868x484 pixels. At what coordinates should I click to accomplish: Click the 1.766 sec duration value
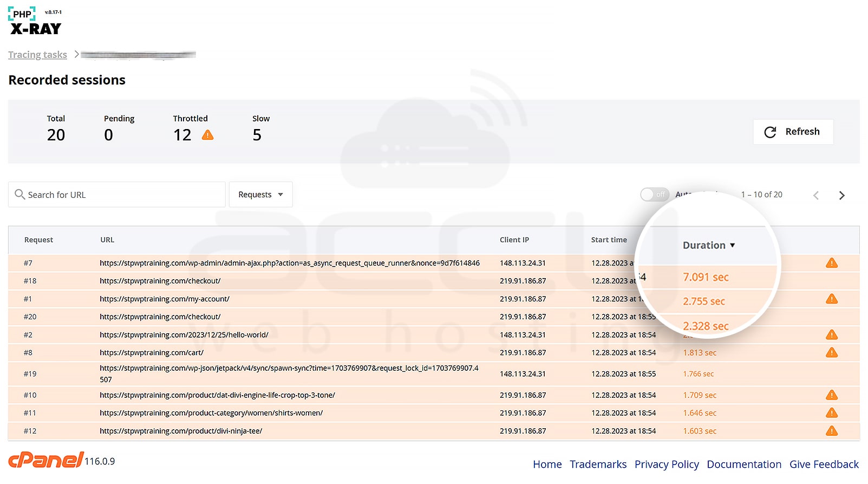point(699,374)
